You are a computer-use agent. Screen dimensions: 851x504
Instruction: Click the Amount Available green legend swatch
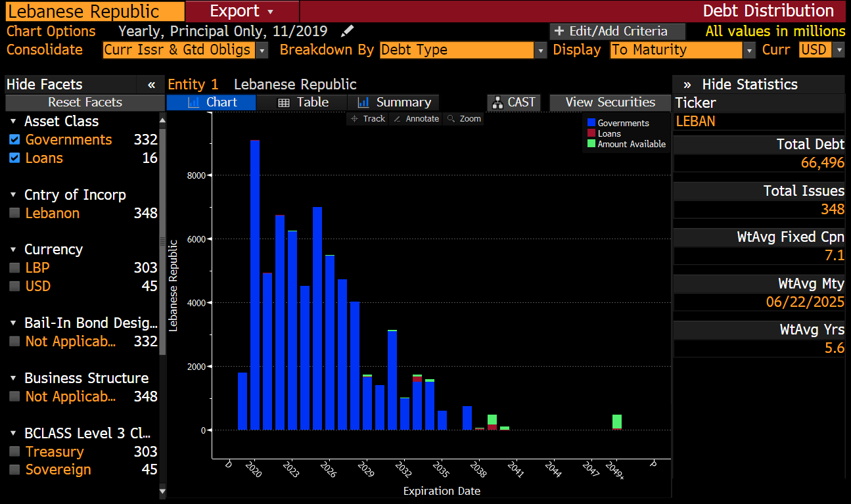591,144
